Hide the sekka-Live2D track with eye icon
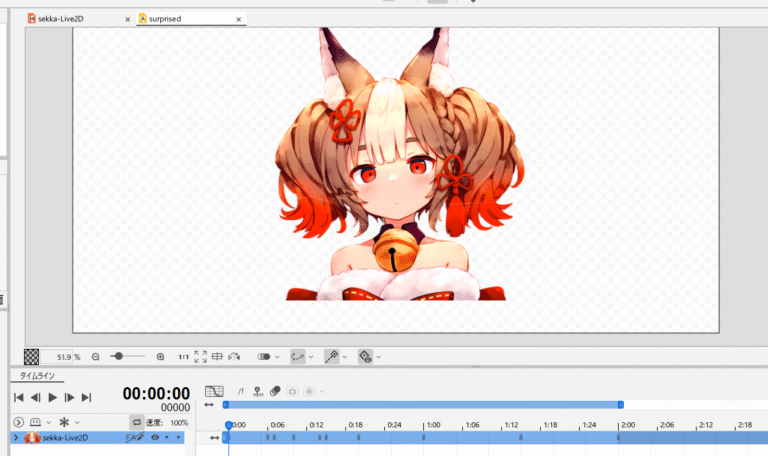The height and width of the screenshot is (456, 768). (155, 437)
